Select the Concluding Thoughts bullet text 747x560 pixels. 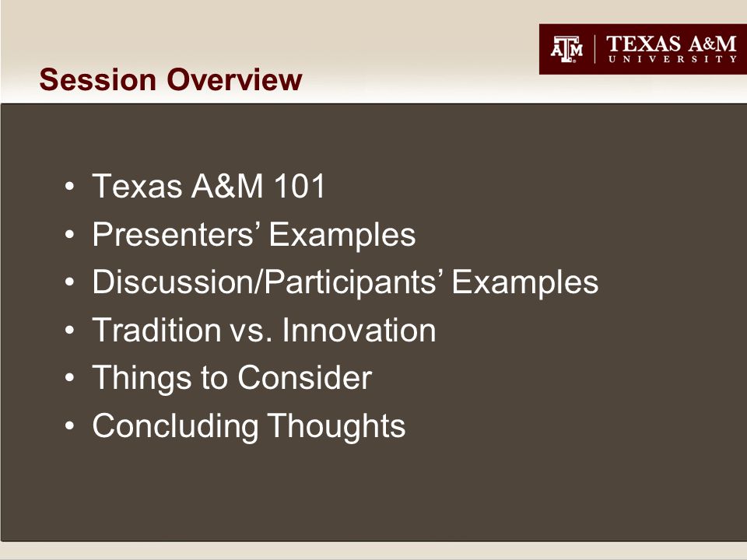tap(249, 425)
